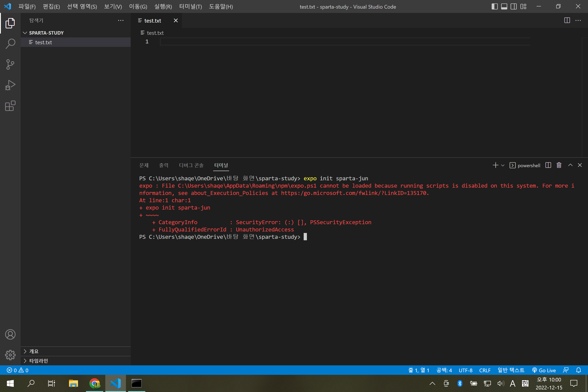Image resolution: width=588 pixels, height=392 pixels.
Task: Click the 줄 1, 열 1 cursor position
Action: (418, 370)
